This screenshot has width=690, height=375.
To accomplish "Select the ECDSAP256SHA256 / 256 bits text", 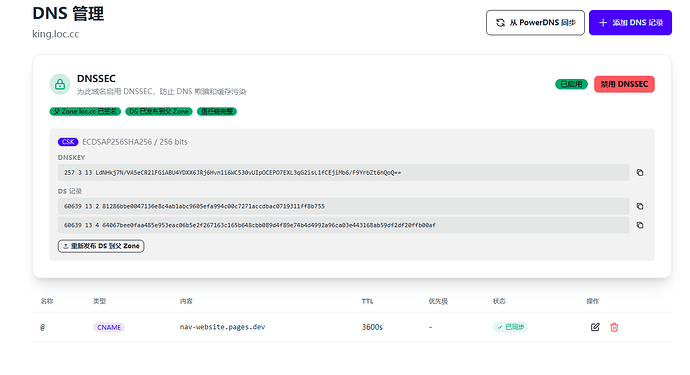I will (135, 142).
